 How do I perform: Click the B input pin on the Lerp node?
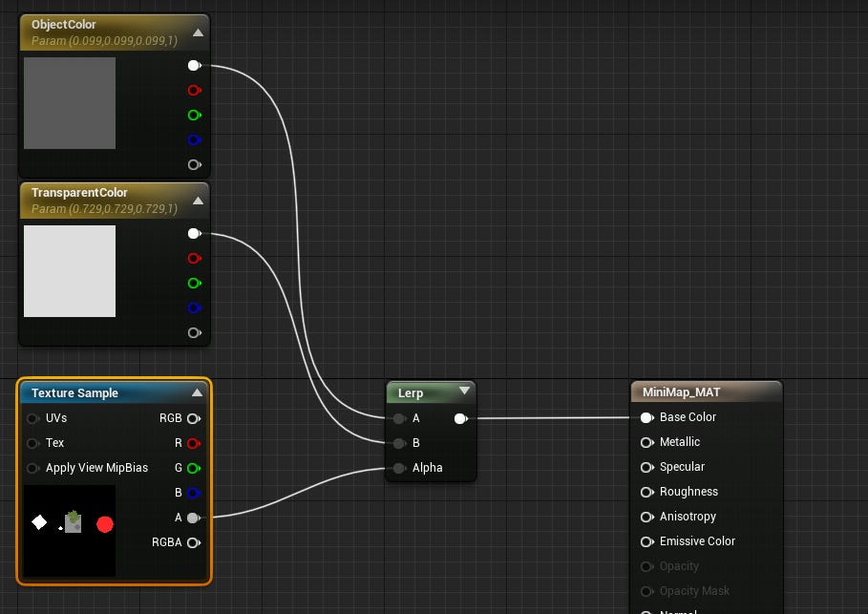click(x=398, y=443)
